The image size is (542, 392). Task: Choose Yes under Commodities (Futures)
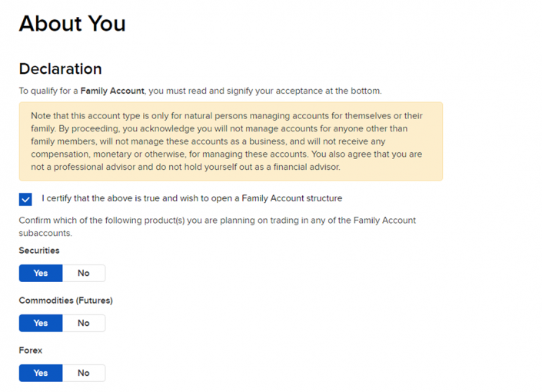(x=41, y=323)
